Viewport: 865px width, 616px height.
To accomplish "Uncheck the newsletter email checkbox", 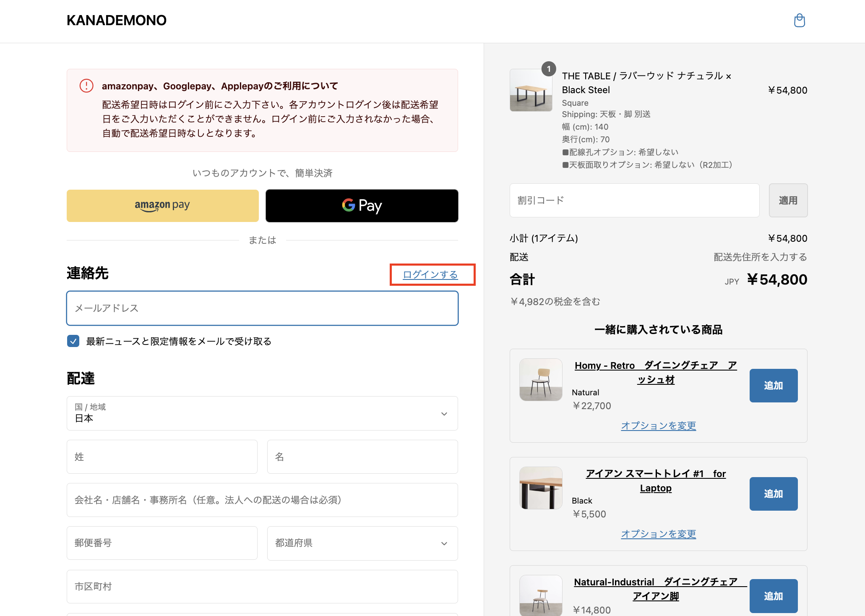I will tap(73, 341).
